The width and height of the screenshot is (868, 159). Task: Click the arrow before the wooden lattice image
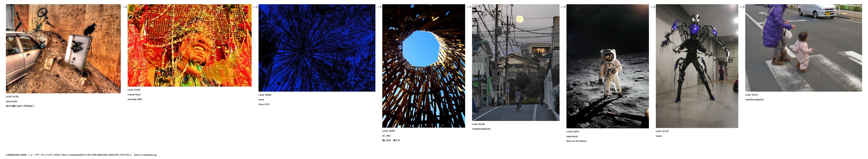(x=379, y=7)
